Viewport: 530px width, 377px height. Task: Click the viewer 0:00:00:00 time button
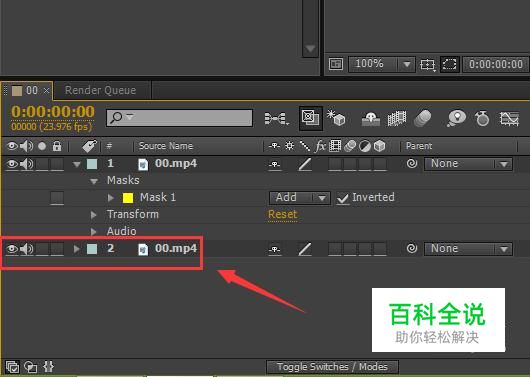tap(496, 64)
